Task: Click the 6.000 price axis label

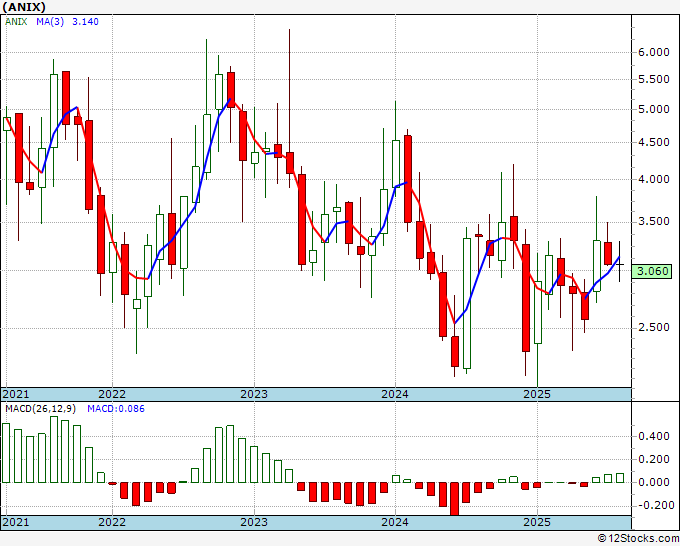Action: [x=654, y=52]
